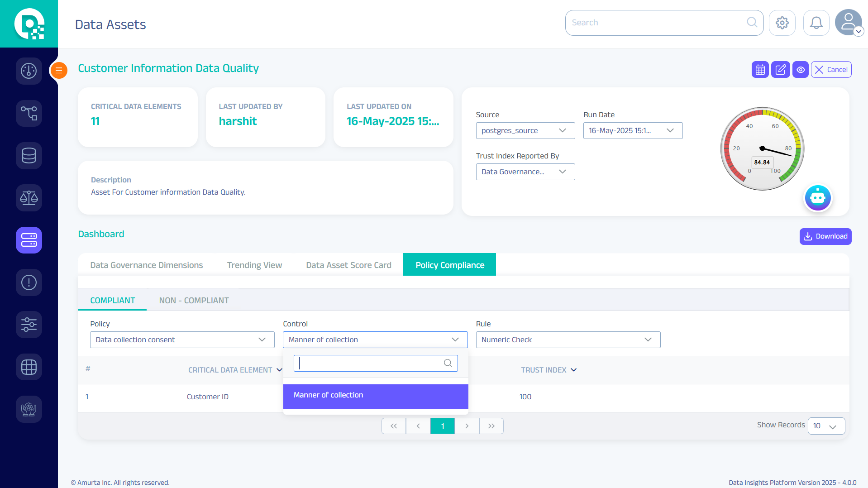The image size is (868, 488).
Task: Choose Manner of collection dropdown option
Action: point(375,395)
